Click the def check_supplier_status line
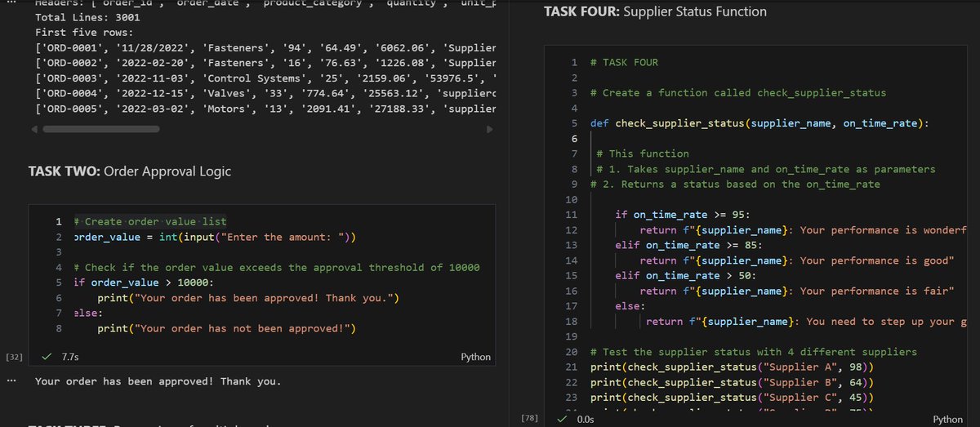Image resolution: width=980 pixels, height=427 pixels. tap(759, 123)
